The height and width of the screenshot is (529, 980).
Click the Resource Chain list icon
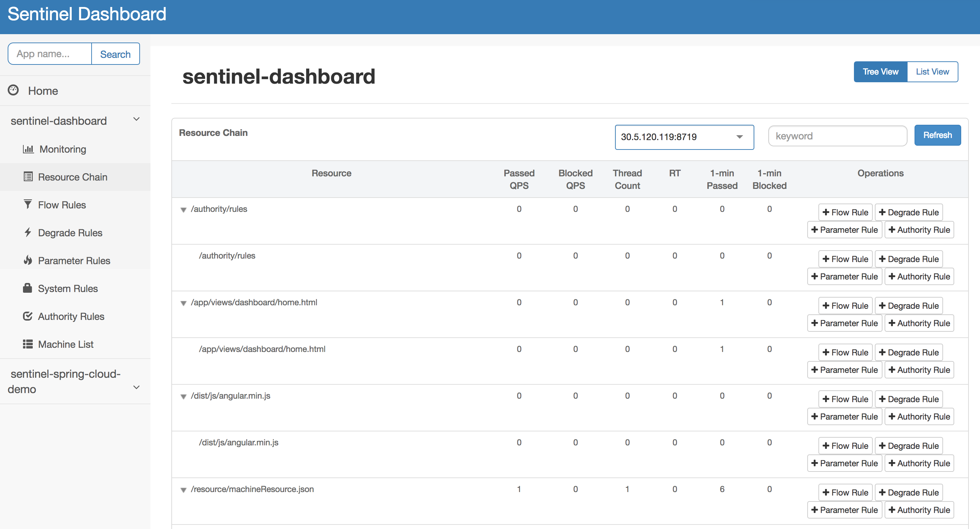pyautogui.click(x=28, y=177)
